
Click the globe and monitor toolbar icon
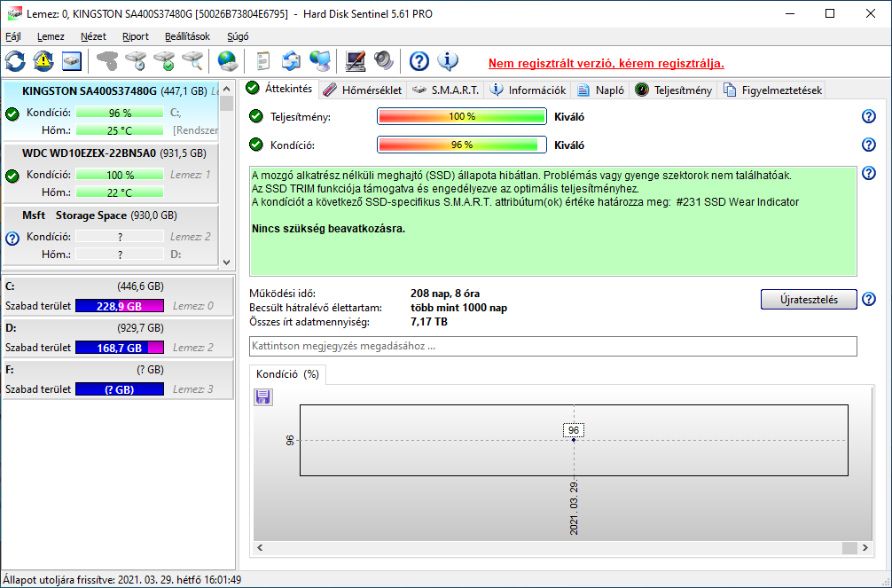pyautogui.click(x=320, y=61)
